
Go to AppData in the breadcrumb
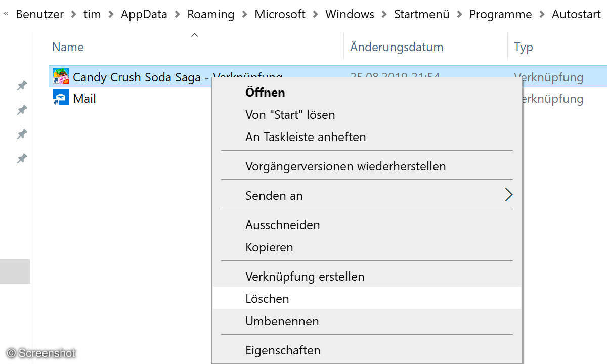click(144, 14)
